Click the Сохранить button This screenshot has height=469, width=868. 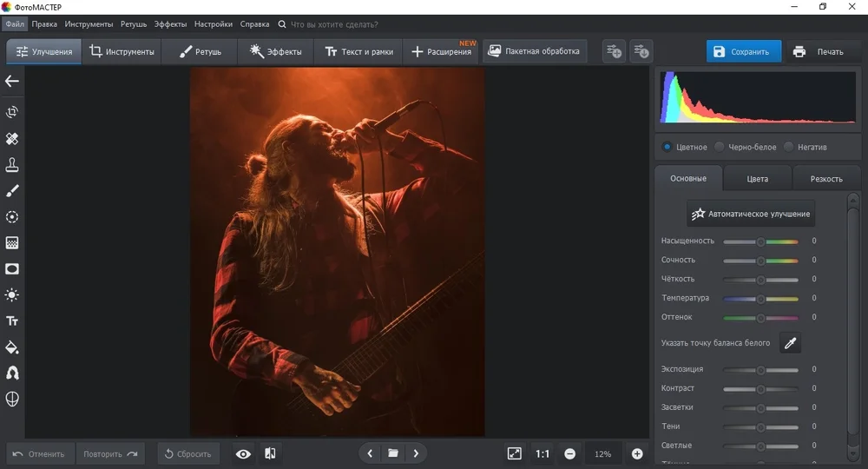coord(743,52)
